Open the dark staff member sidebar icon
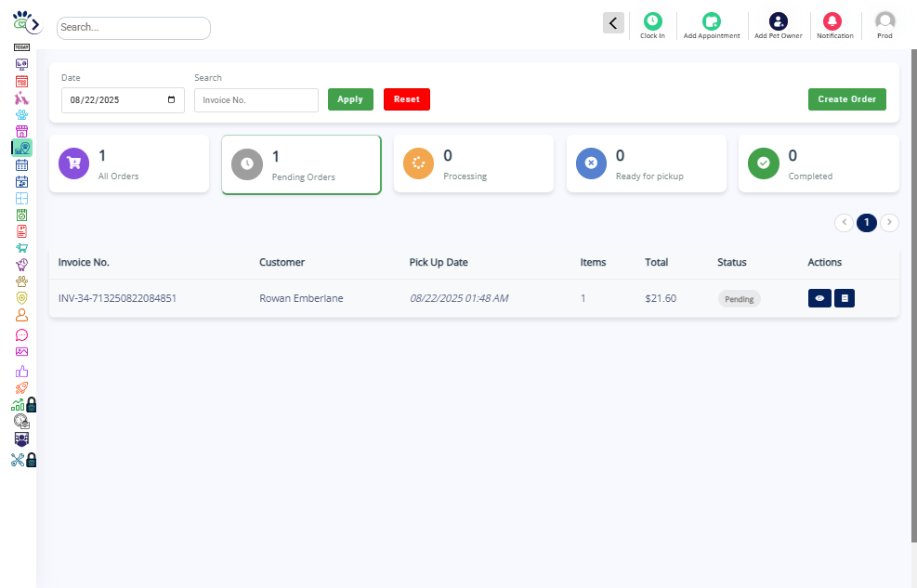Screen dimensions: 917x588 click(21, 438)
